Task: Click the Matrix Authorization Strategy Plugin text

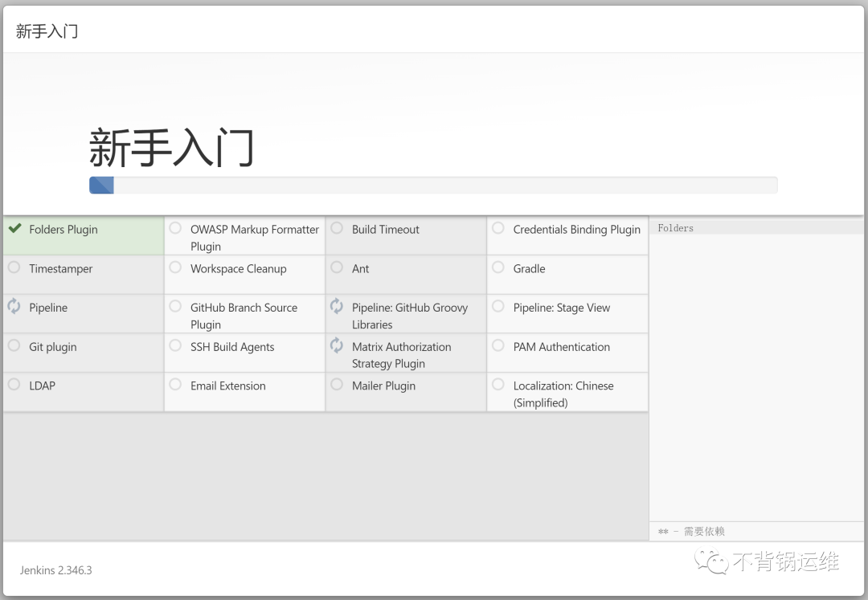Action: point(401,355)
